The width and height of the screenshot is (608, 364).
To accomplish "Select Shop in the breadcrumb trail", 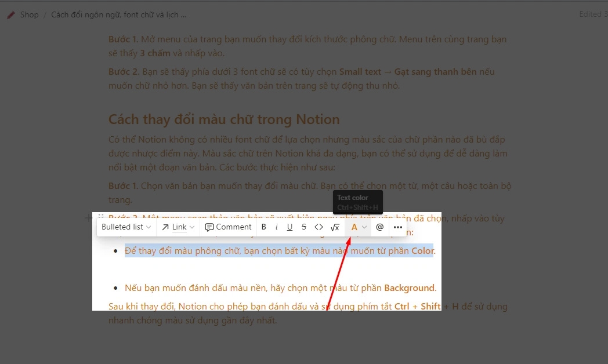I will (30, 14).
